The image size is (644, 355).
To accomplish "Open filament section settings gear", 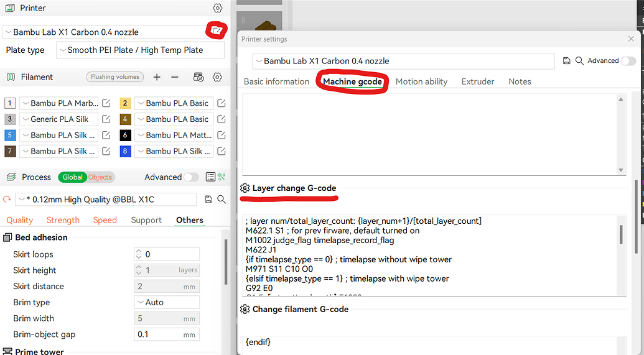I will (217, 76).
